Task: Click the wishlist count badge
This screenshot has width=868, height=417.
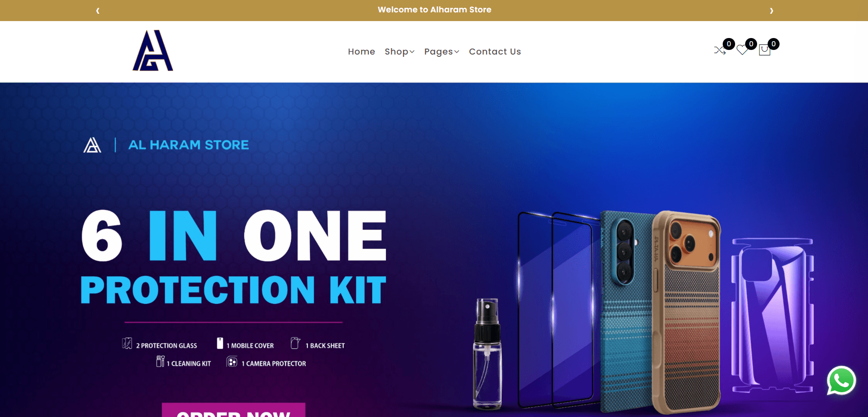Action: pyautogui.click(x=751, y=44)
